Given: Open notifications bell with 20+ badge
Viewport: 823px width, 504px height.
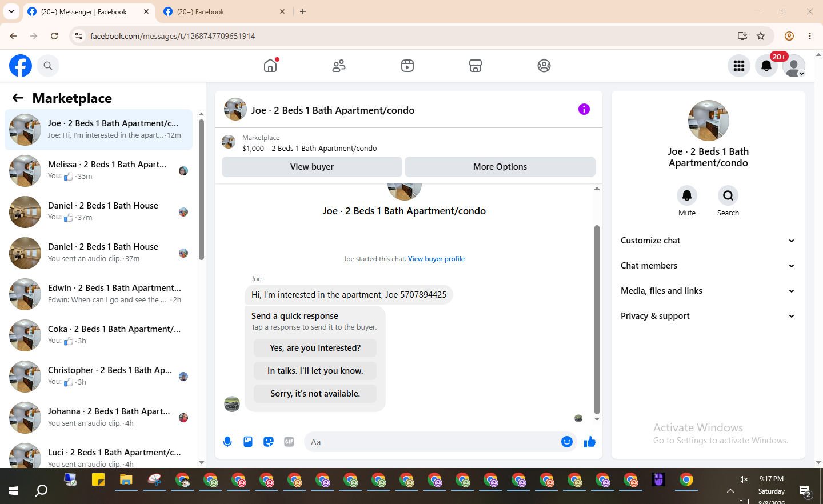Looking at the screenshot, I should [766, 66].
